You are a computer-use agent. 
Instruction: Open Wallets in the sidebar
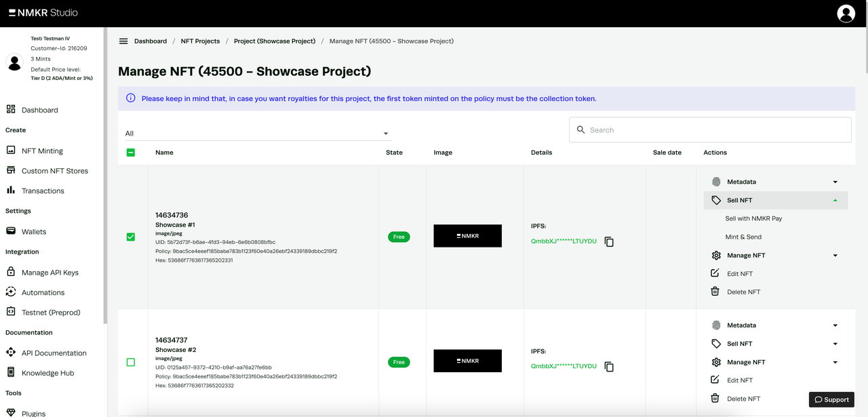[34, 232]
